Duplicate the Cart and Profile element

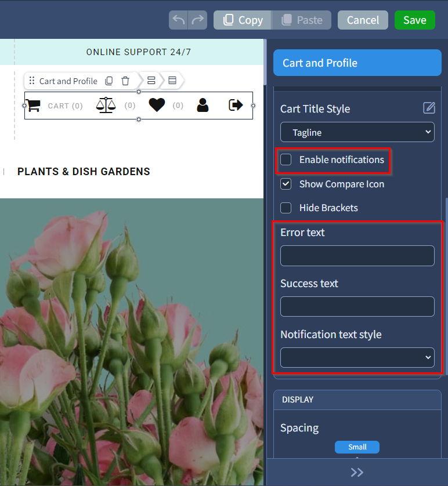pyautogui.click(x=109, y=81)
